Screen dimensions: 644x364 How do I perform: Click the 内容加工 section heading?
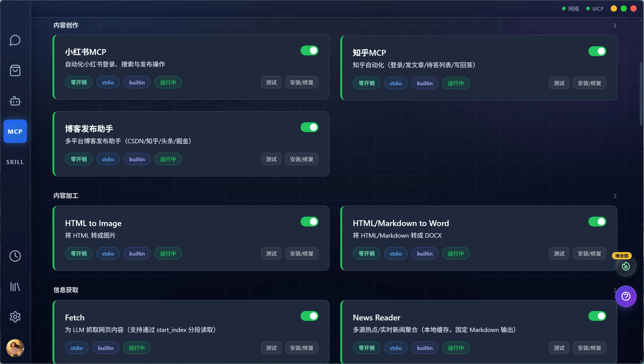[x=66, y=196]
